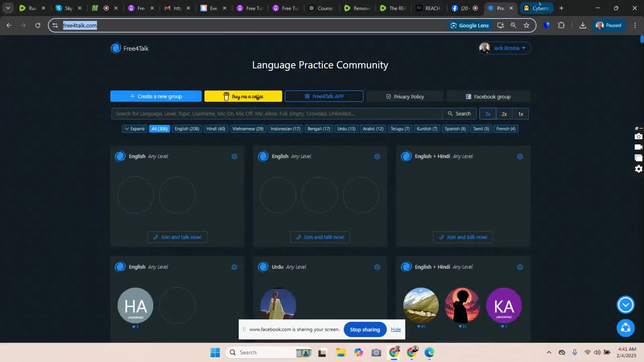Filter groups by Spanish (6)
Image resolution: width=644 pixels, height=362 pixels.
pyautogui.click(x=455, y=129)
